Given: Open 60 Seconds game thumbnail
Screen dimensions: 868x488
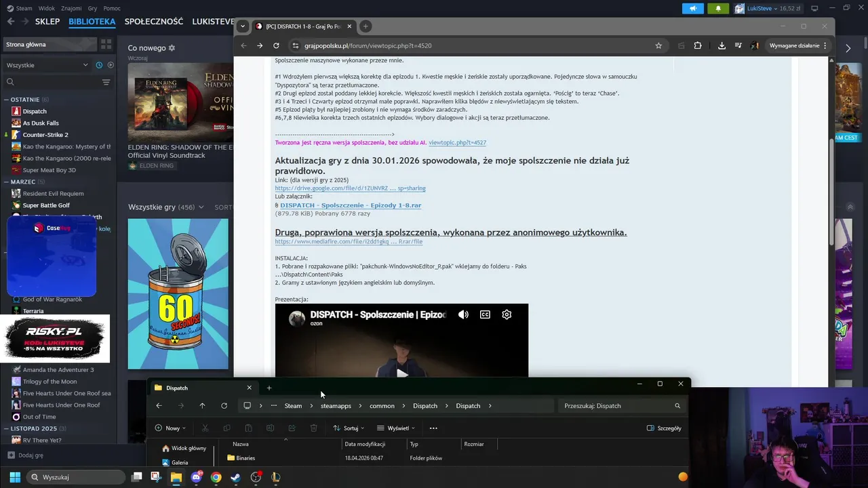Looking at the screenshot, I should pyautogui.click(x=178, y=293).
